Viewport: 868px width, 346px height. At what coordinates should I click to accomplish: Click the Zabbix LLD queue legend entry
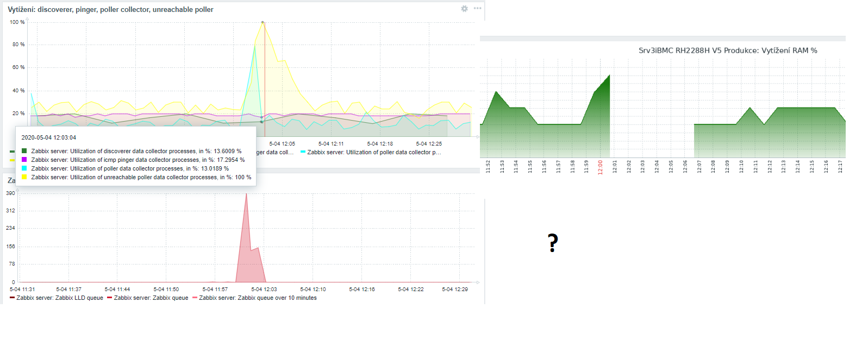56,298
